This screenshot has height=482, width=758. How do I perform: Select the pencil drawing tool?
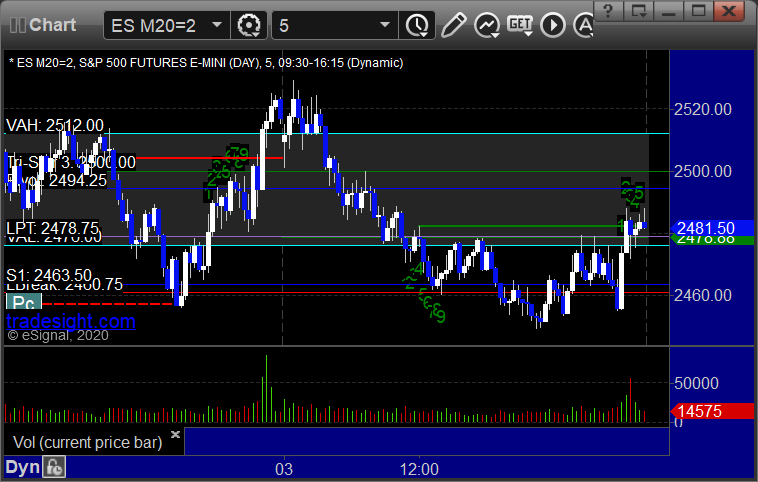coord(453,25)
